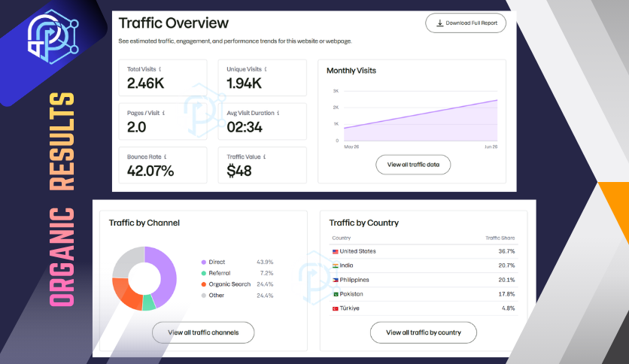629x364 pixels.
Task: Click the Country column header
Action: tap(342, 238)
